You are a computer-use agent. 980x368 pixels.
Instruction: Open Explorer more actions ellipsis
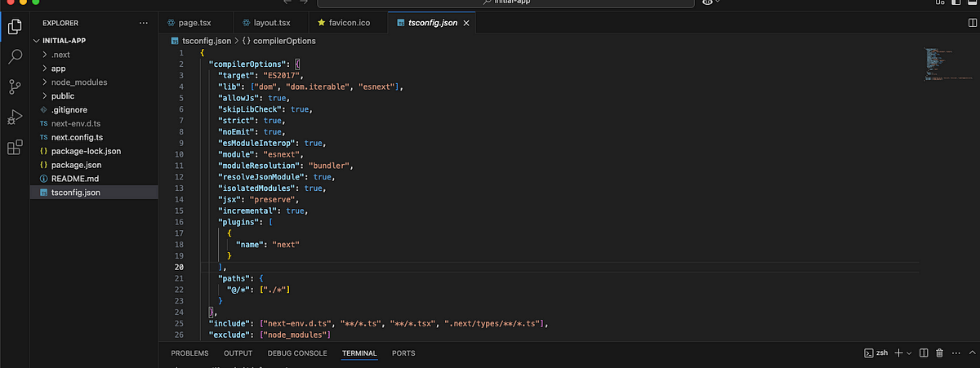click(x=145, y=23)
